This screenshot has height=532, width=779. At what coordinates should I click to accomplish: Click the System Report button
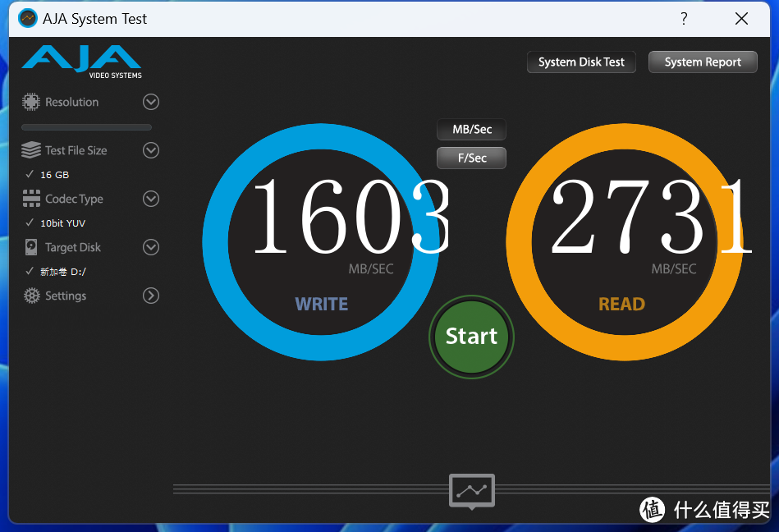[703, 62]
